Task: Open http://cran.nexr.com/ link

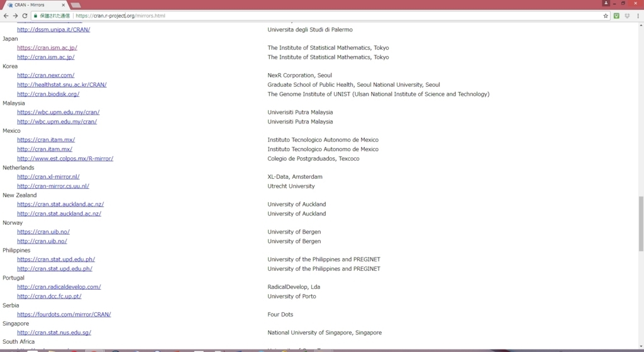Action: point(45,76)
